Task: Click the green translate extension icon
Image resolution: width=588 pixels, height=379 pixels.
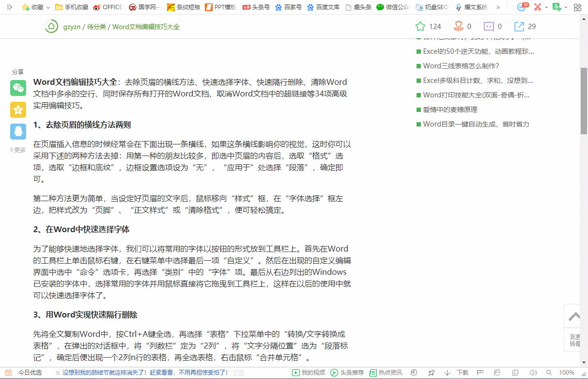Action: coord(557,7)
